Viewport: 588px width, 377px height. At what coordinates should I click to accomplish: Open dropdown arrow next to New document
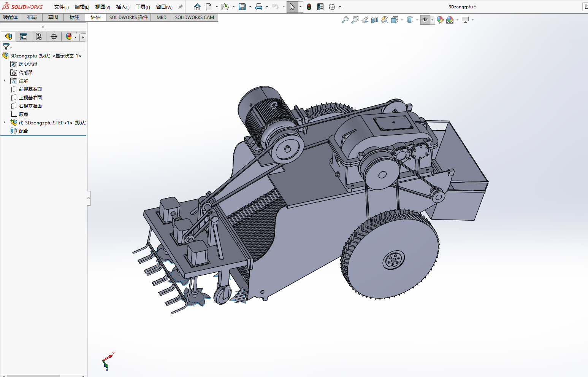coord(217,7)
